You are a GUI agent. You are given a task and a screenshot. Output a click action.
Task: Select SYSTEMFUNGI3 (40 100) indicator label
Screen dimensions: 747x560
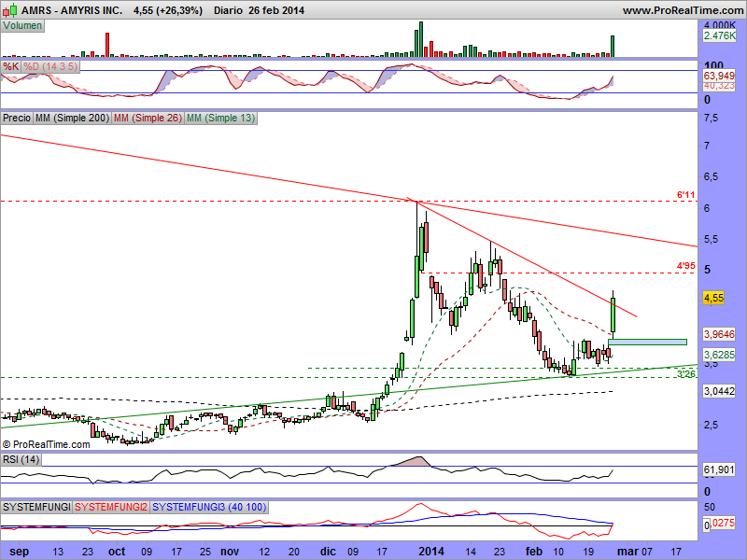[x=208, y=507]
